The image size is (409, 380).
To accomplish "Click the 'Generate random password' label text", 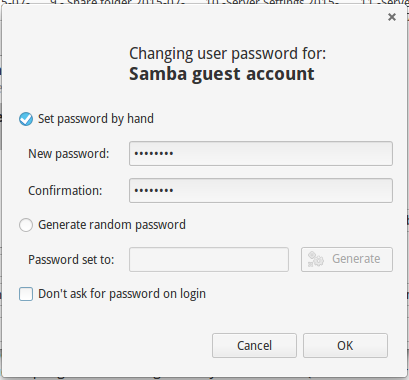I will tap(112, 225).
